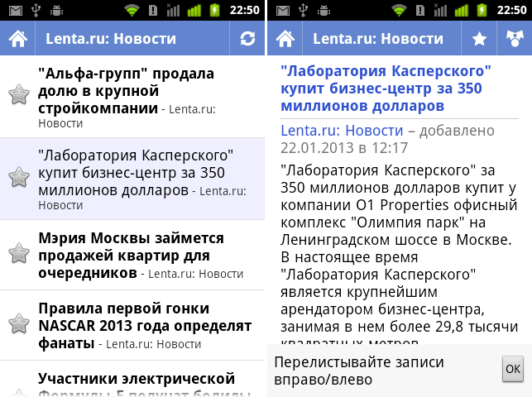Star the "Мэрия Москвы" news item
The height and width of the screenshot is (397, 532).
pyautogui.click(x=18, y=254)
